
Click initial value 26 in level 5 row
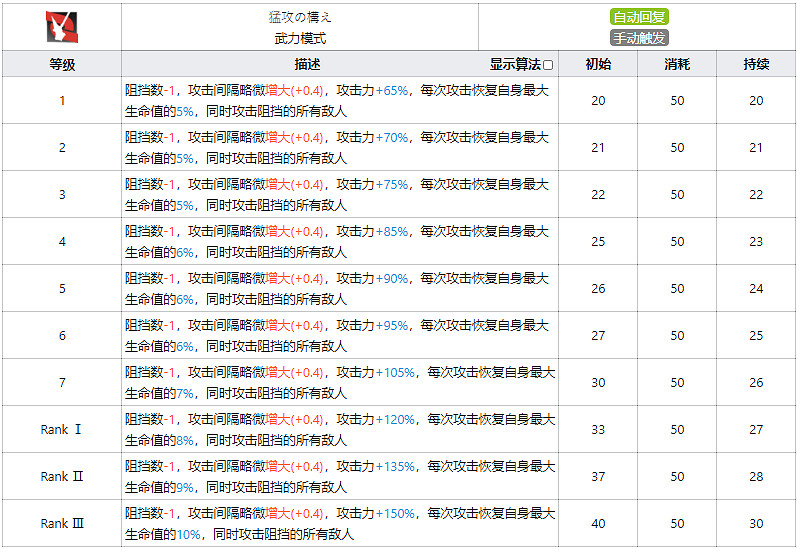click(598, 289)
